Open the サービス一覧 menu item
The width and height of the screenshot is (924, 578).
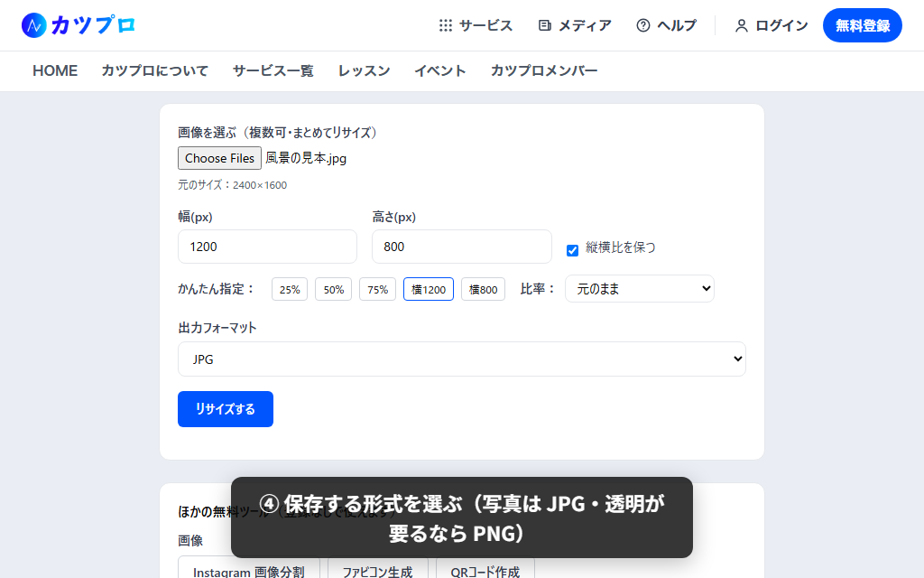click(x=273, y=70)
